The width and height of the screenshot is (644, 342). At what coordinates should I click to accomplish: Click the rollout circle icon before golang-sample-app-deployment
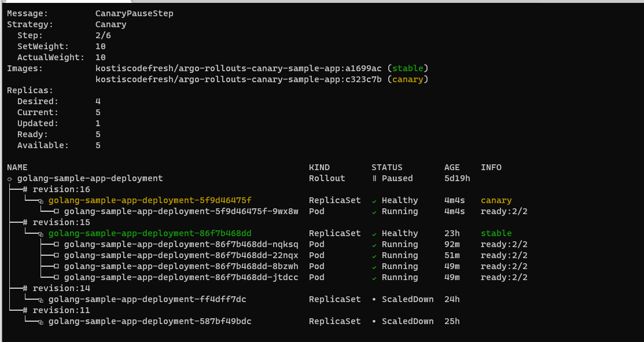coord(9,179)
